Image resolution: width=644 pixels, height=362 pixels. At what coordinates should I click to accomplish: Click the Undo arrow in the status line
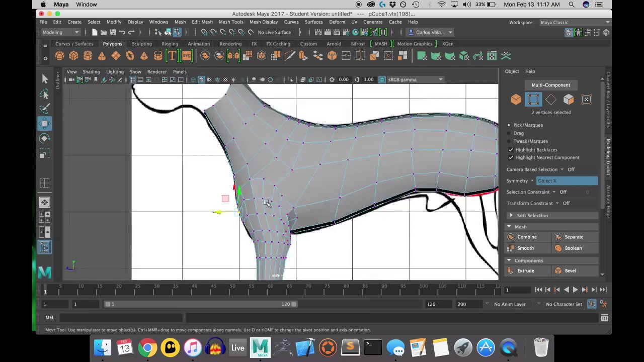tap(122, 32)
